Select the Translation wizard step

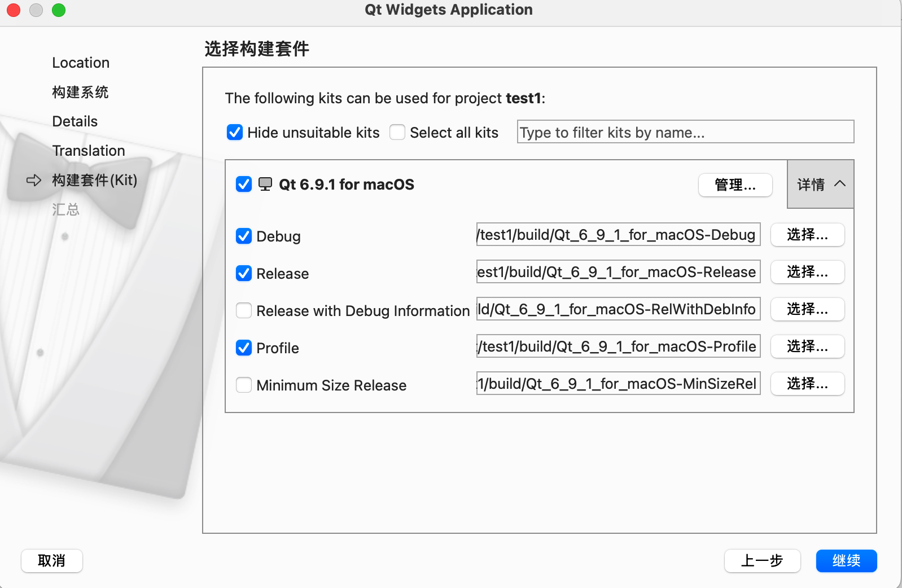tap(89, 151)
